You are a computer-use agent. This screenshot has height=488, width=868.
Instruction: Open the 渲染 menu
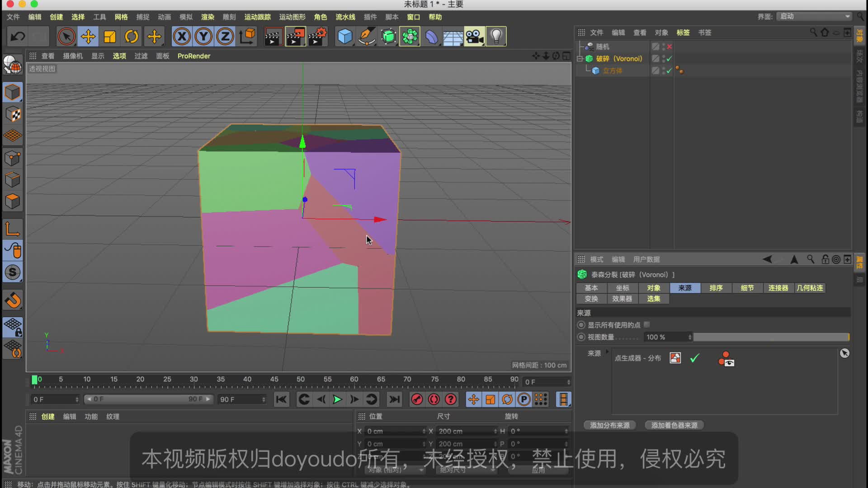coord(208,17)
